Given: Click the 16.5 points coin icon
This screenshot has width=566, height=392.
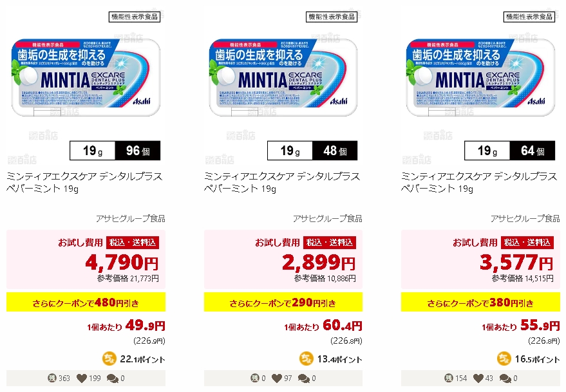Looking at the screenshot, I should [x=504, y=359].
